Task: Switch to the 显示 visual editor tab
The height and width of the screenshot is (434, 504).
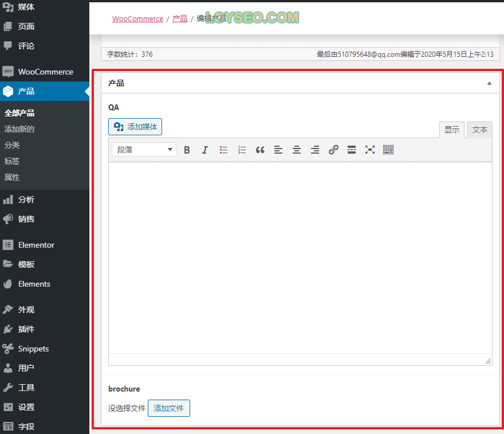Action: point(452,130)
